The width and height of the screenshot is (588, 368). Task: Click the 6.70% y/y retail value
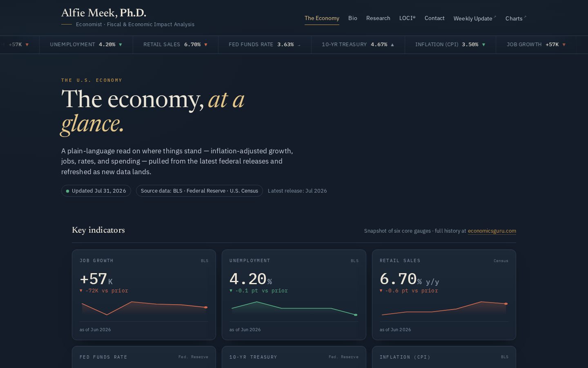point(410,279)
